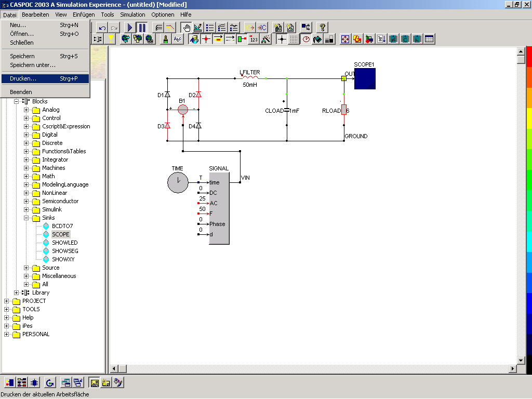The height and width of the screenshot is (399, 532).
Task: Choose Beenden to exit the application
Action: coord(45,92)
